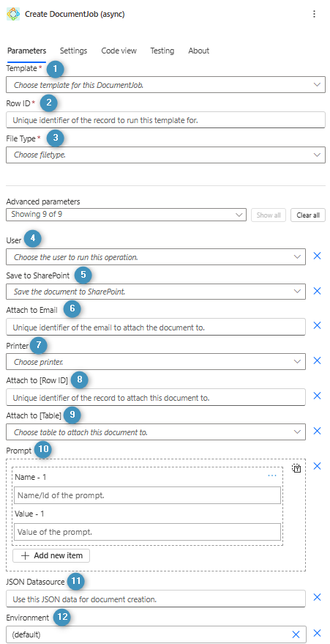Screen dimensions: 330x644
Task: Open the Name - 1 item ellipsis menu
Action: coord(272,475)
